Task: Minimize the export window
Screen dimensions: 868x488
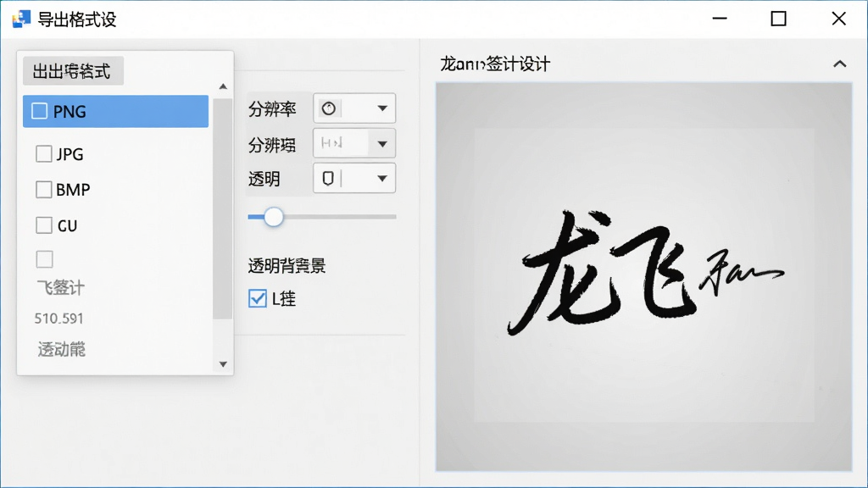Action: click(719, 19)
